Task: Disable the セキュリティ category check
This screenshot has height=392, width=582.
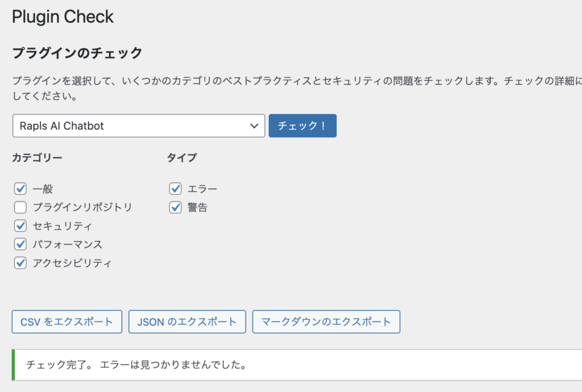Action: [x=20, y=226]
